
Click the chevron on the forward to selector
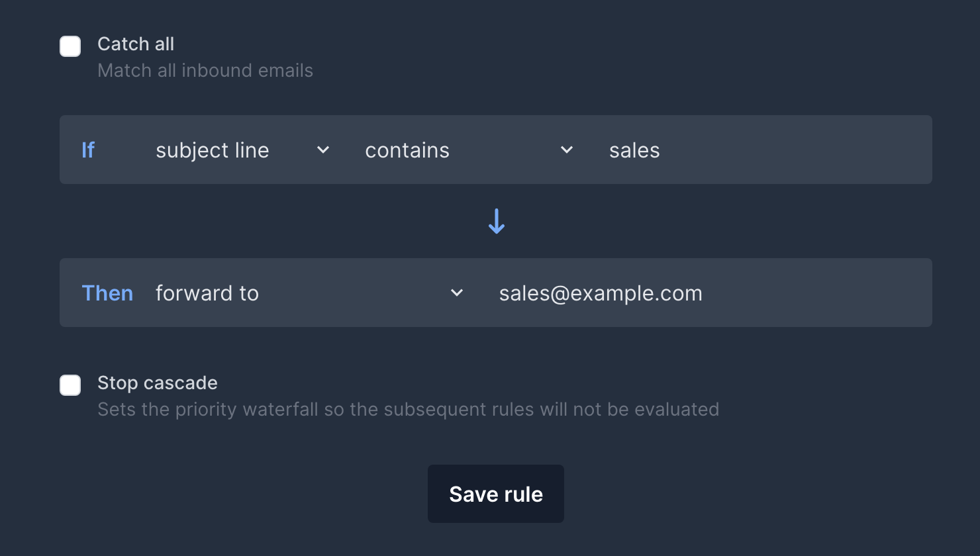click(457, 293)
